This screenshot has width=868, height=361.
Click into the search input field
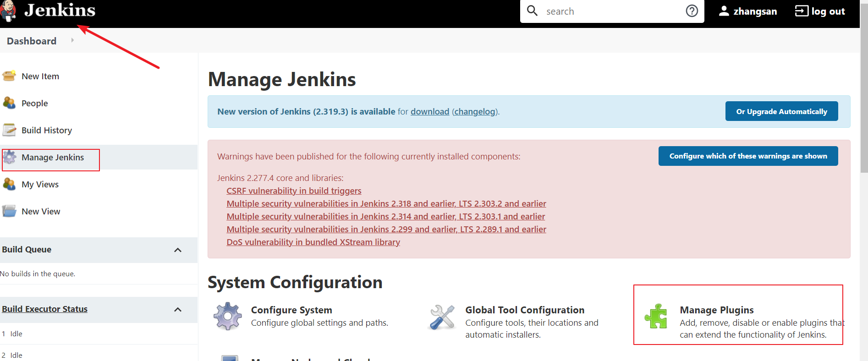pyautogui.click(x=612, y=11)
